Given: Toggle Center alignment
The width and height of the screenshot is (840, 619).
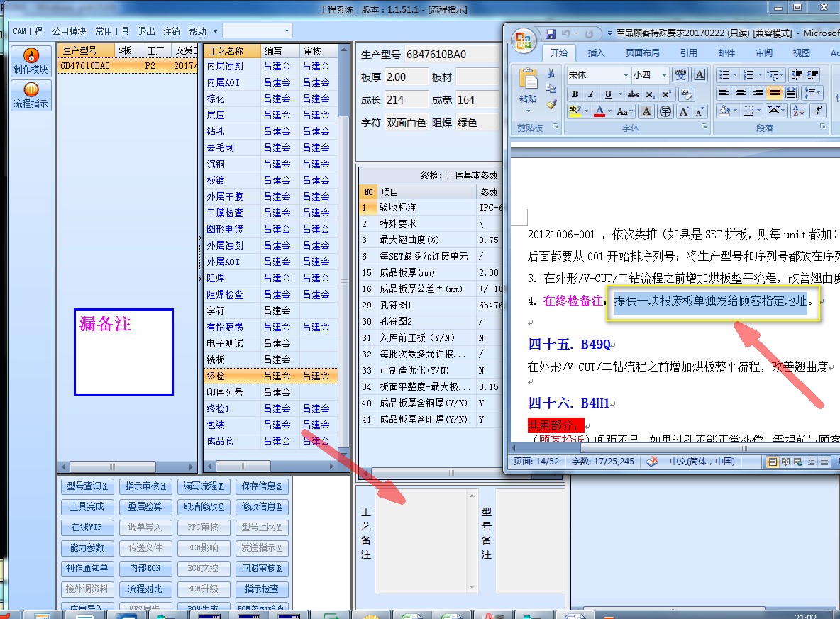Looking at the screenshot, I should (741, 93).
